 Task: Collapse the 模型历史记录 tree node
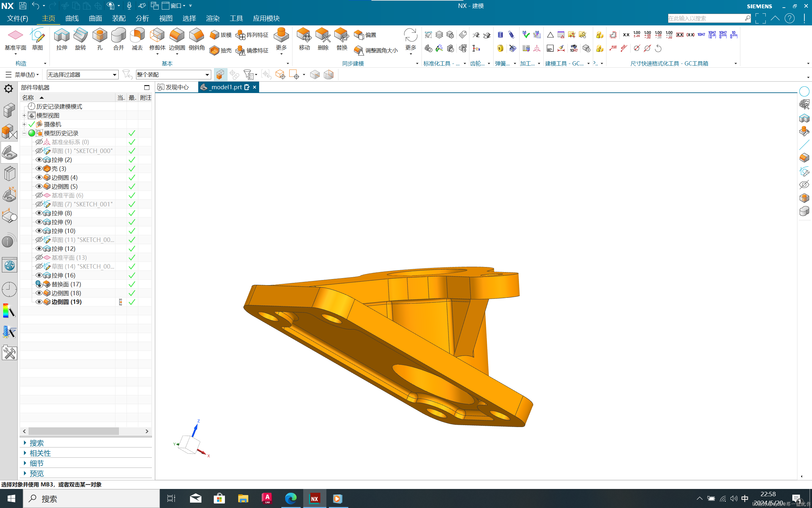(x=24, y=133)
